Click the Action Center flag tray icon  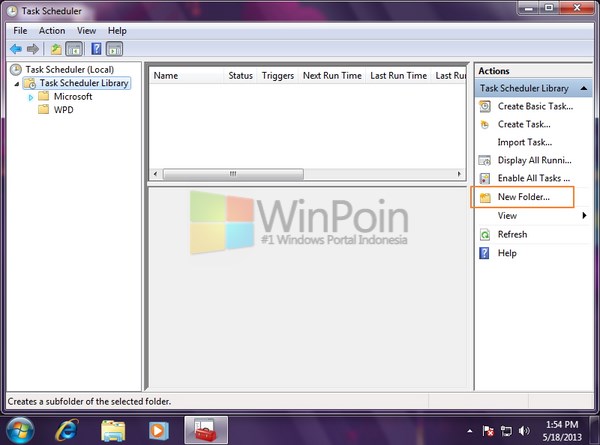(x=488, y=431)
